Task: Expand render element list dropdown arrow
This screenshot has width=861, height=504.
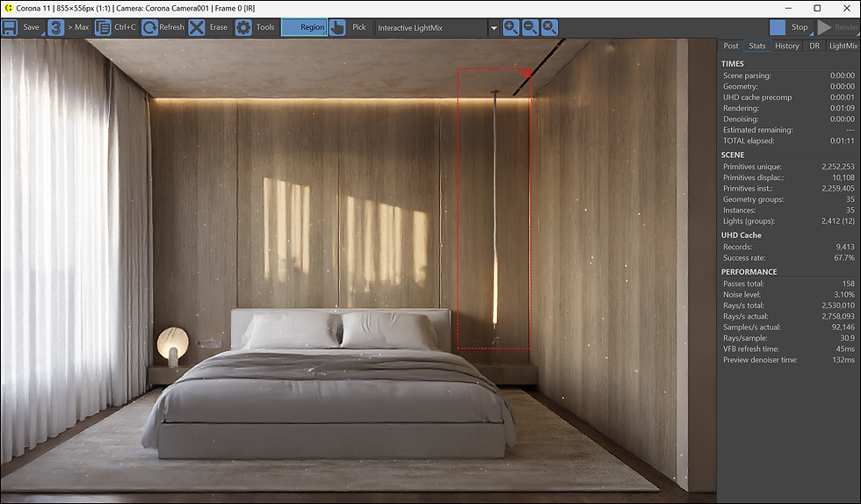Action: [494, 28]
